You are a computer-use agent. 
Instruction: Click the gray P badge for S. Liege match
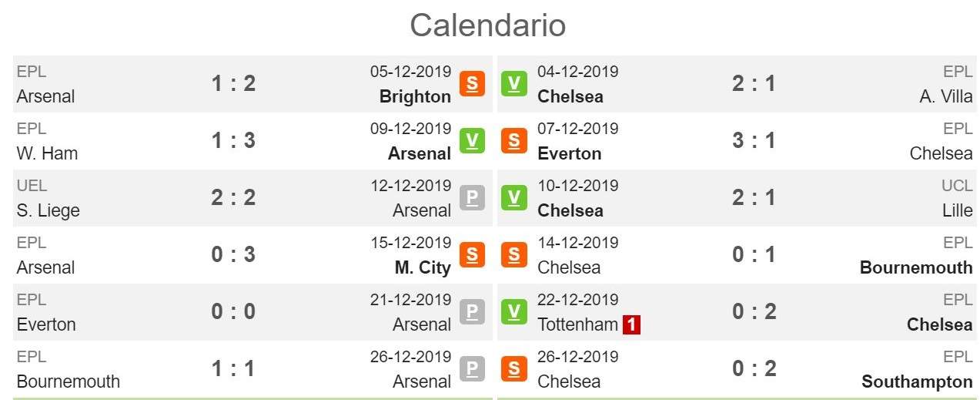point(472,197)
